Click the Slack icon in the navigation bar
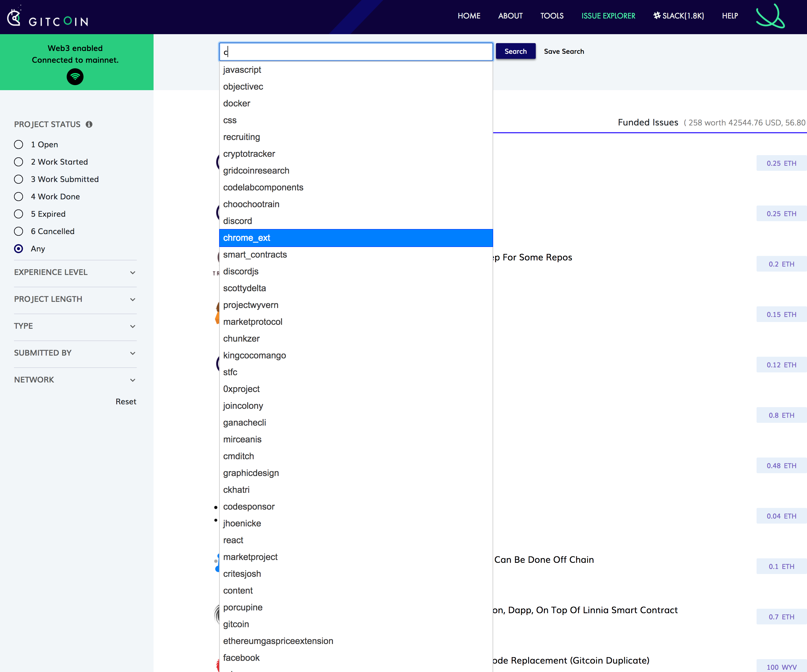Screen dimensions: 807x672 pos(657,15)
